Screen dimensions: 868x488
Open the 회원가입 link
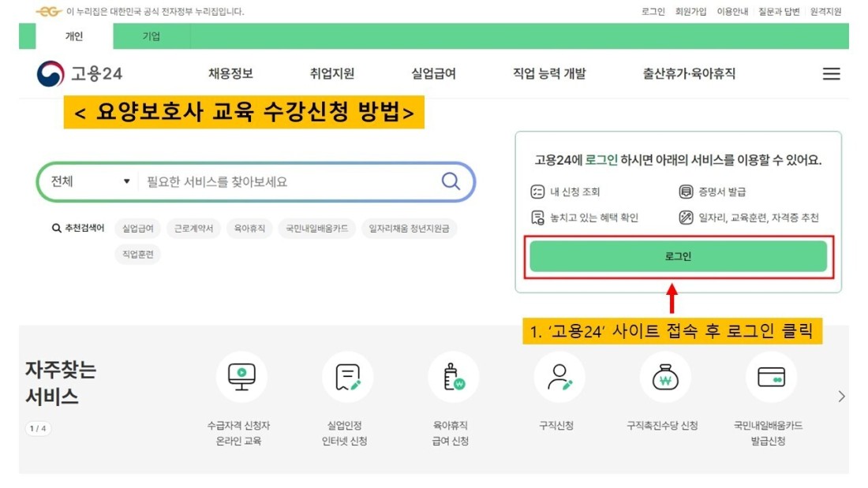pos(691,12)
